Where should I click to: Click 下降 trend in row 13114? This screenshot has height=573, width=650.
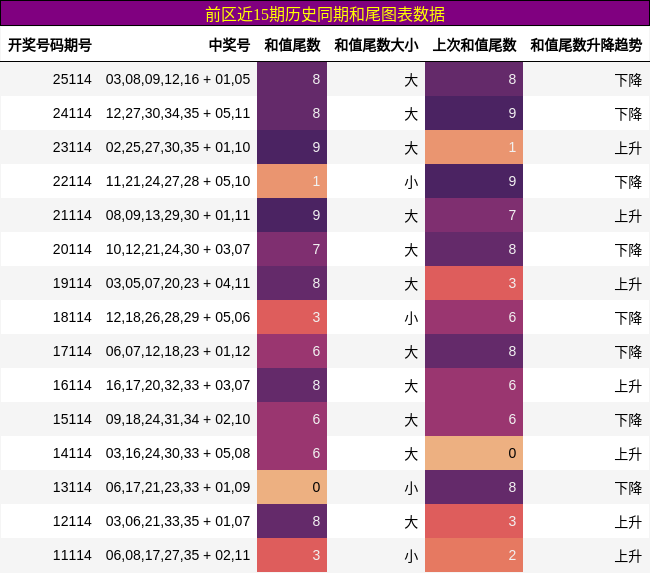628,488
